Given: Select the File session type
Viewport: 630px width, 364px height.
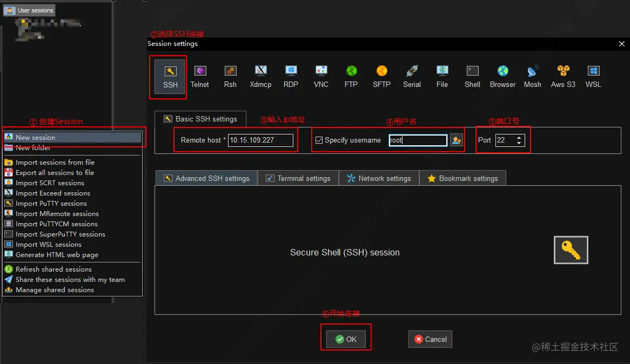Looking at the screenshot, I should [442, 77].
